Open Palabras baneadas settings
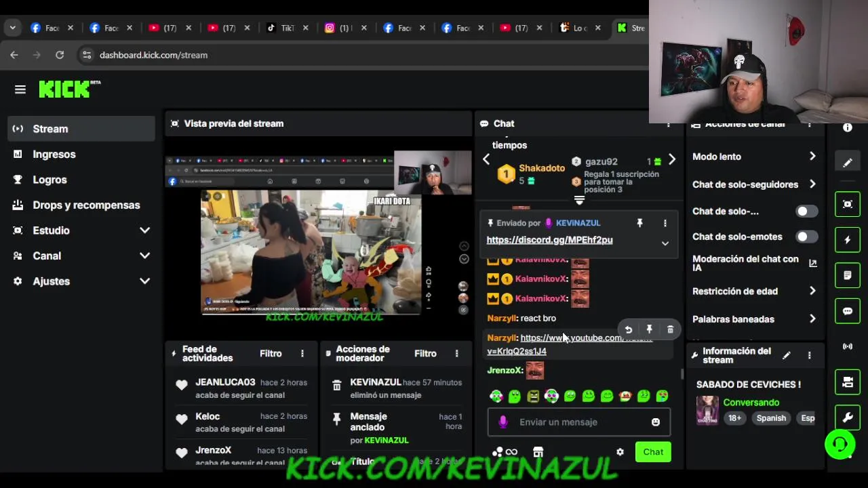 [755, 319]
